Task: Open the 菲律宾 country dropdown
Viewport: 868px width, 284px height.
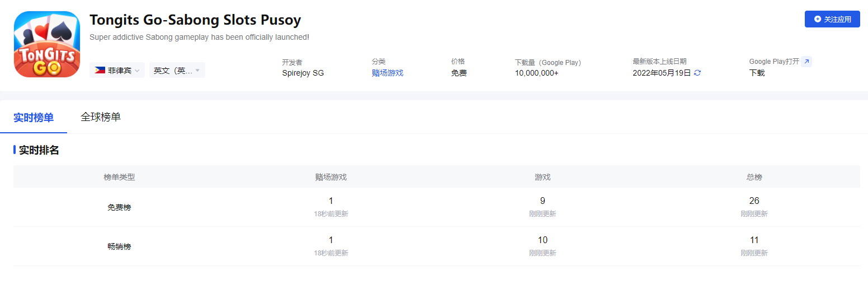Action: tap(117, 70)
